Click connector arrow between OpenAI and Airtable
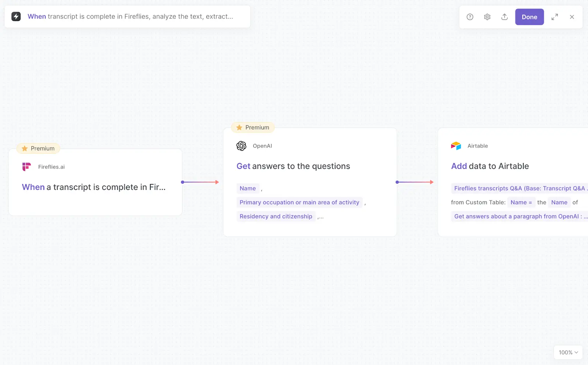Viewport: 588px width, 365px height. pyautogui.click(x=415, y=182)
